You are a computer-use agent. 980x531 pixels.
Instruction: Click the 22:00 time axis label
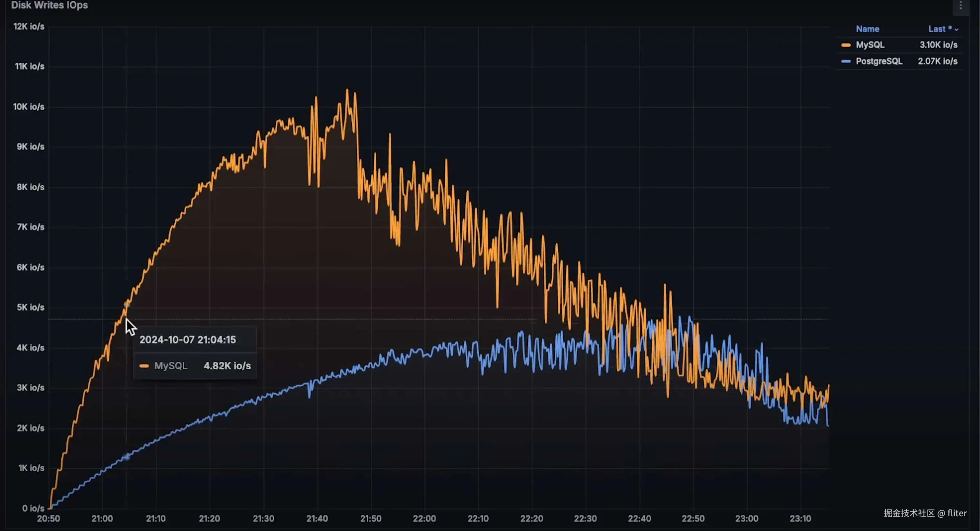click(x=424, y=518)
